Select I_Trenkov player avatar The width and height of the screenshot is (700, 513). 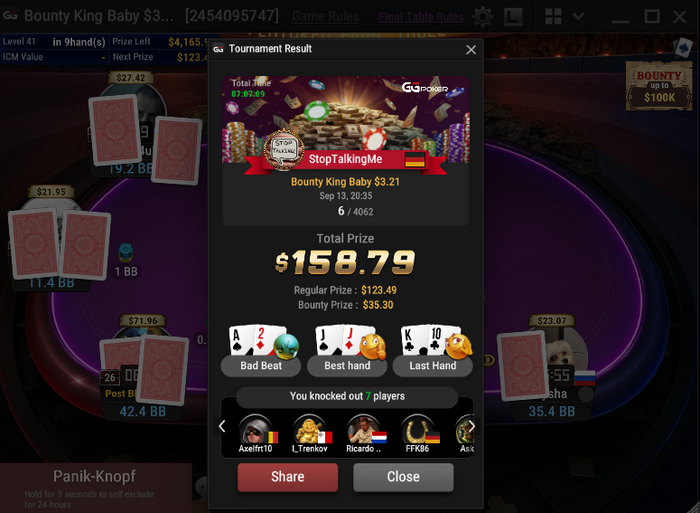coord(309,429)
